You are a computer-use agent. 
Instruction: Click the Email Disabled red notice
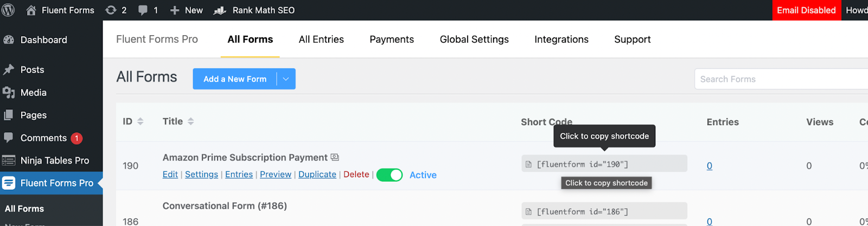[806, 10]
